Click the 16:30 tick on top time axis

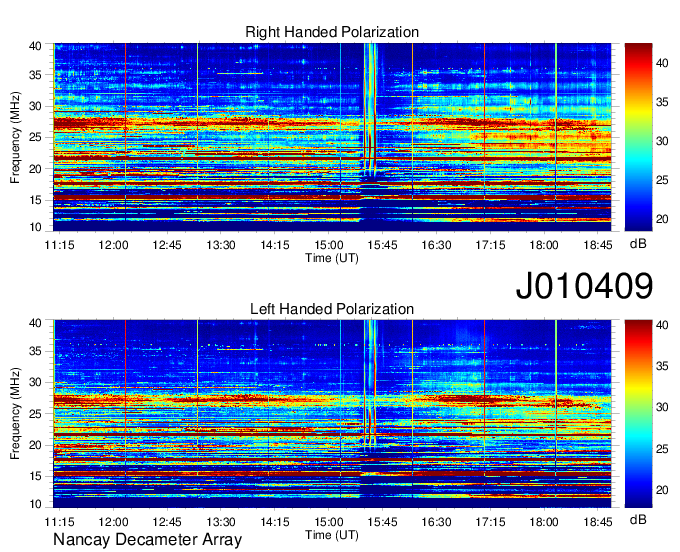436,245
